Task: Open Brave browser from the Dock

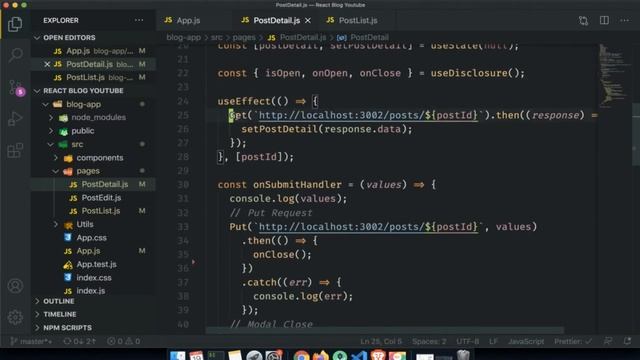Action: (378, 356)
